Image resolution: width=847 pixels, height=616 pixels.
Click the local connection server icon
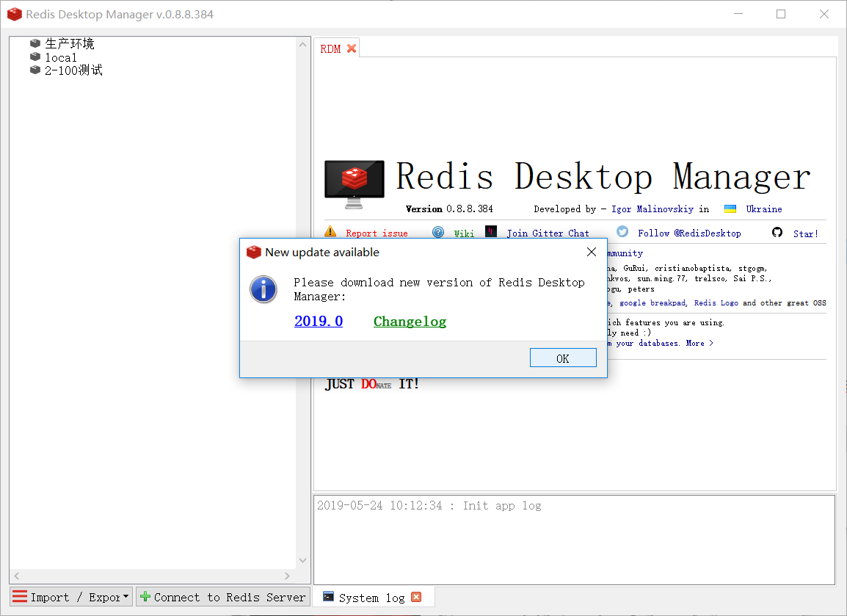click(x=35, y=57)
